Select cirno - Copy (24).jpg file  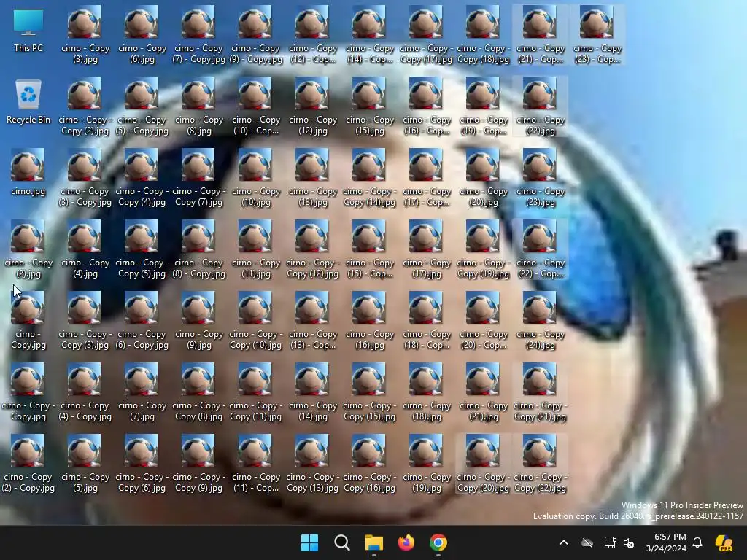click(x=541, y=320)
